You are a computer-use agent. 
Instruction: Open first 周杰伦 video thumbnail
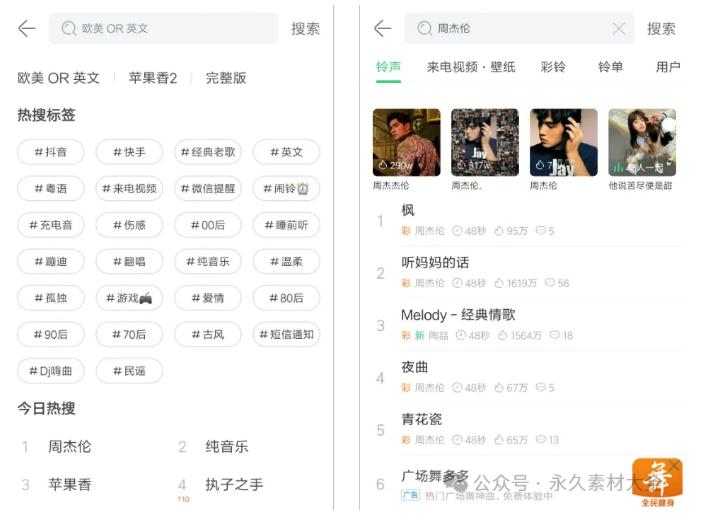407,142
